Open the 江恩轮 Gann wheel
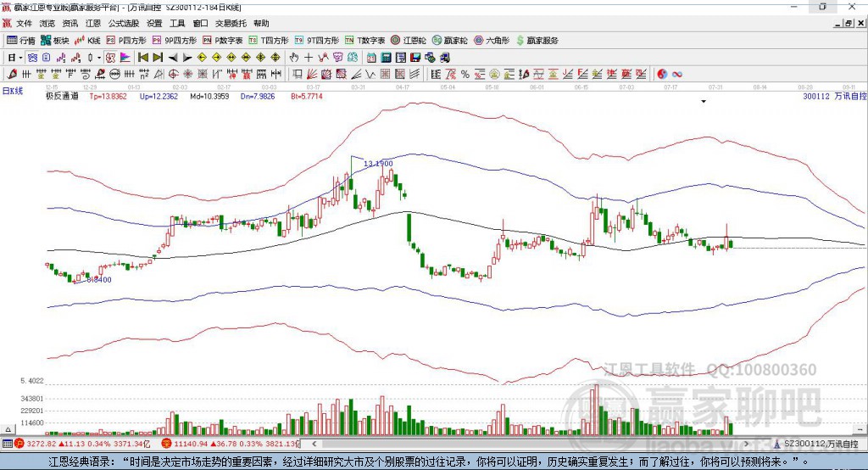Screen dimensions: 868x470 (x=409, y=41)
